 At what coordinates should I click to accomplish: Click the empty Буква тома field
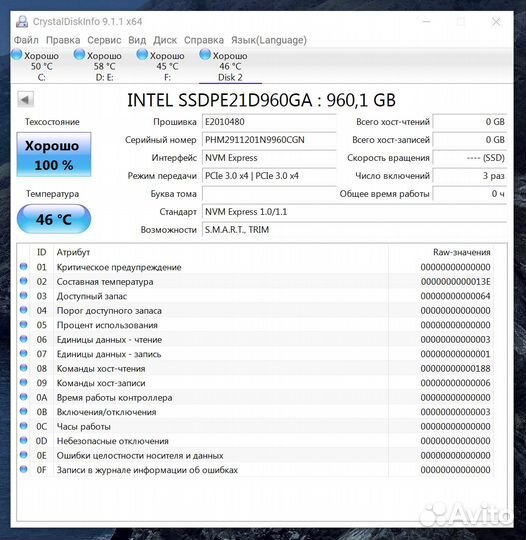(x=269, y=194)
